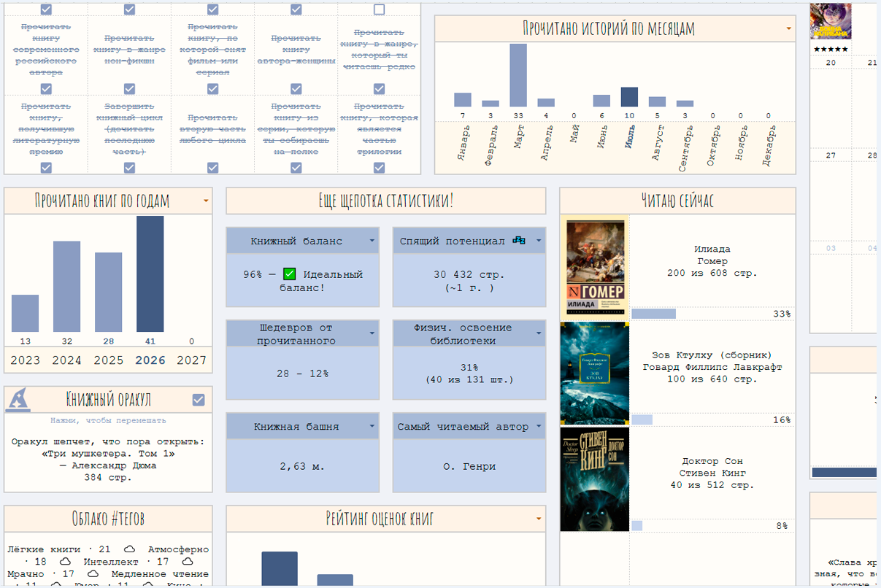Click the cloud icon before Интеллект tag
The width and height of the screenshot is (881, 588).
64,562
